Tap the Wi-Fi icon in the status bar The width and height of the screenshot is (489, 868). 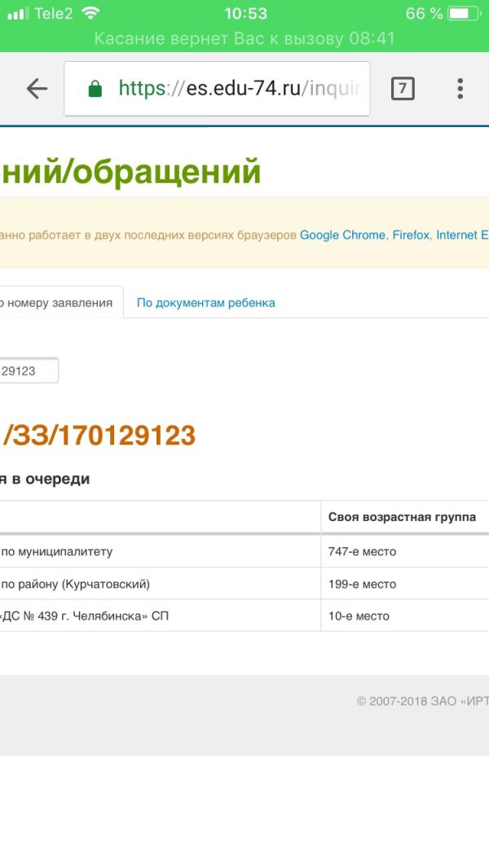(x=90, y=13)
